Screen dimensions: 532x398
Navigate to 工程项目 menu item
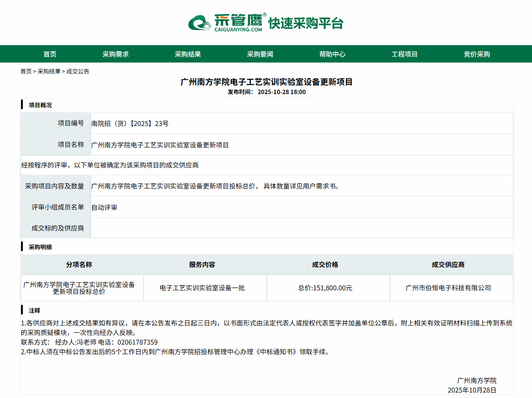pyautogui.click(x=405, y=54)
